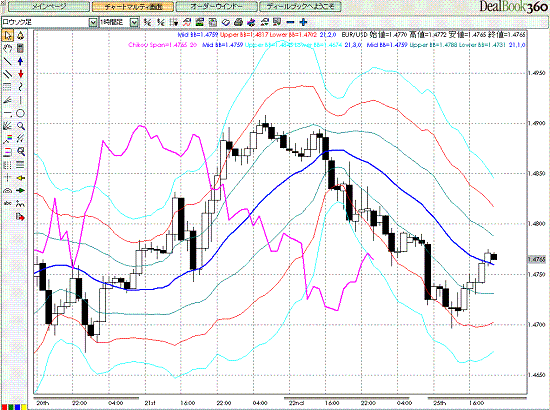The width and height of the screenshot is (550, 410).
Task: Click the red arrow export icon
Action: pyautogui.click(x=21, y=217)
